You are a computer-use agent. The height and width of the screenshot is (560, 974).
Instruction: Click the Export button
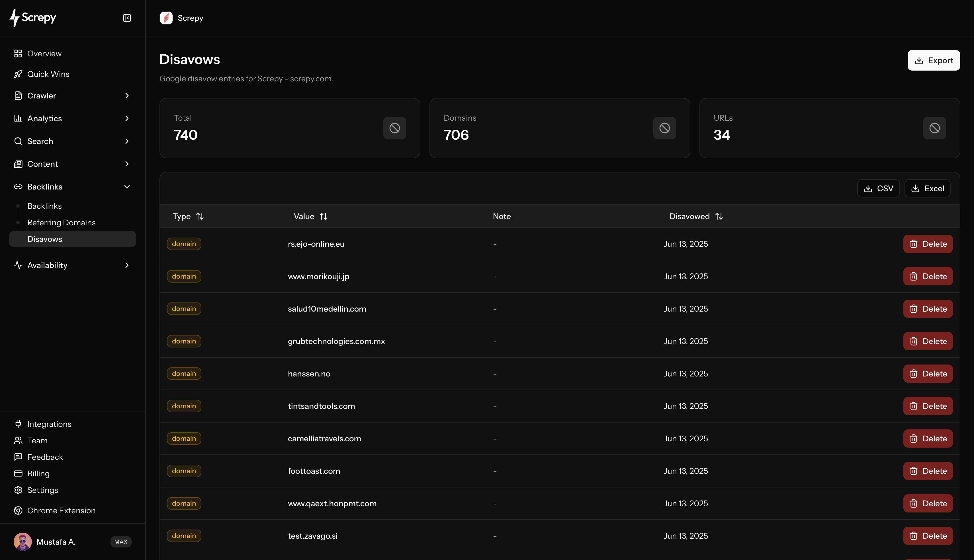[x=934, y=60]
